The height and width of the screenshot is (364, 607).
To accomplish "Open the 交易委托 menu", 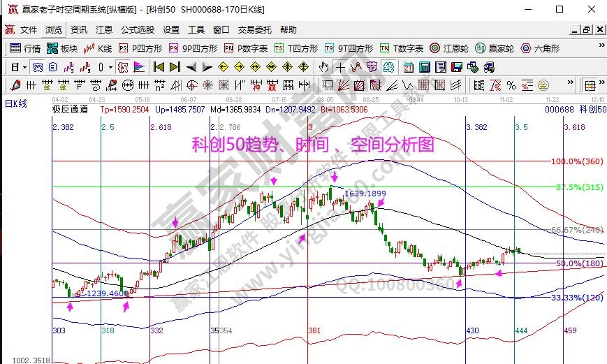I will (255, 30).
